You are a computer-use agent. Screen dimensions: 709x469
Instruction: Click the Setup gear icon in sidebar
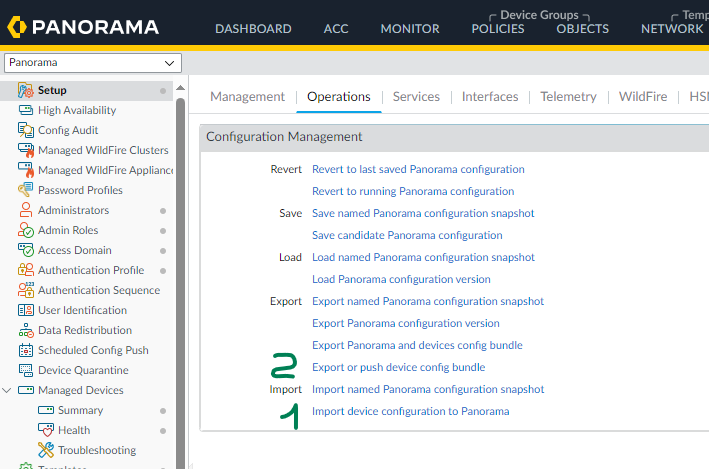[27, 90]
